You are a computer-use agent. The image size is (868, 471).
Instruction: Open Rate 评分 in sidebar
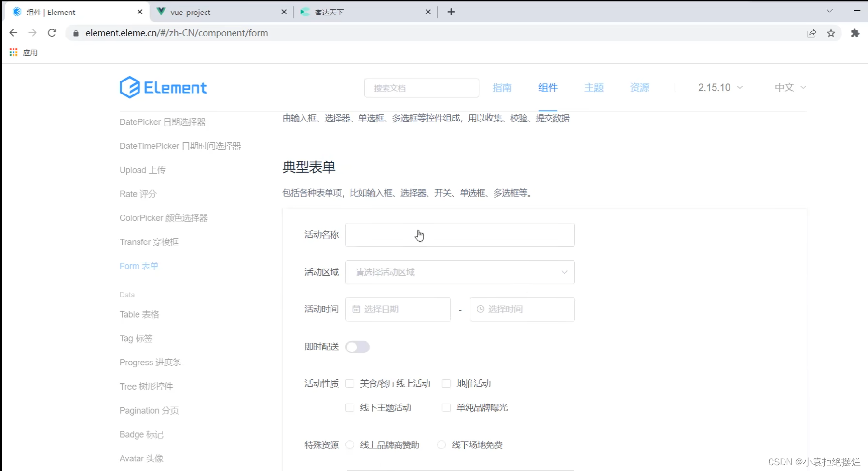pos(138,194)
